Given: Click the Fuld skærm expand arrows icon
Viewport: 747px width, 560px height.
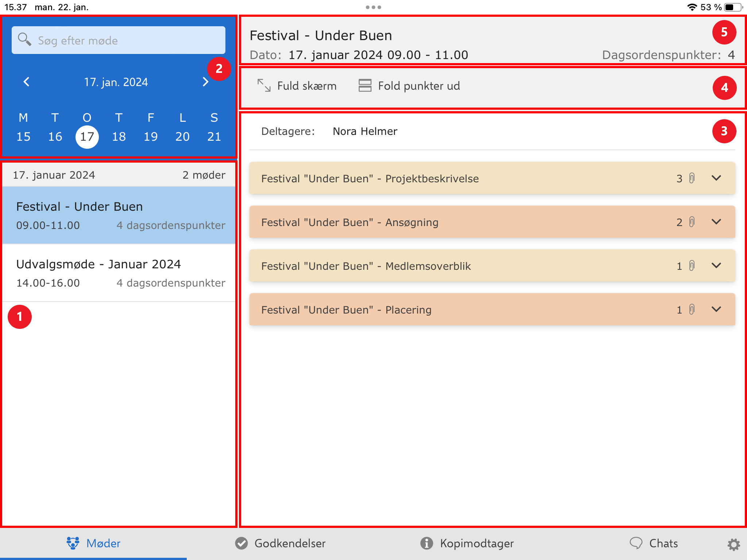Looking at the screenshot, I should click(x=264, y=86).
